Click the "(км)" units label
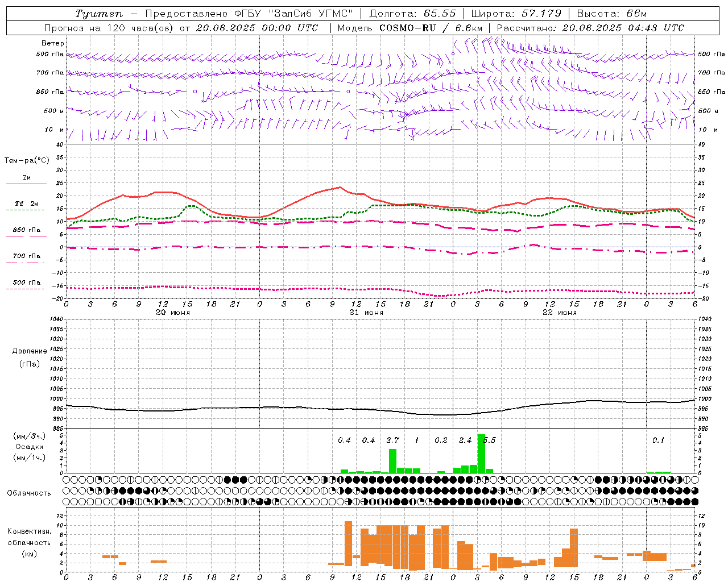This screenshot has width=728, height=582. (30, 554)
